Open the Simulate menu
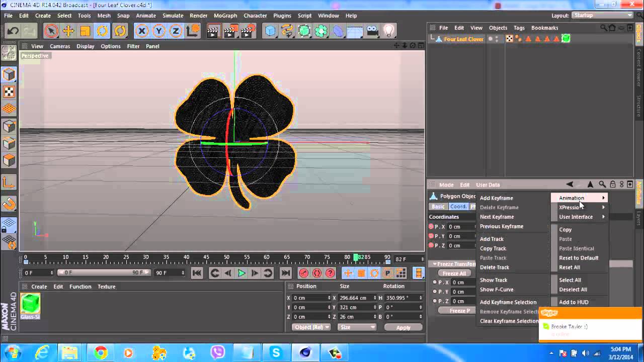 pos(173,16)
